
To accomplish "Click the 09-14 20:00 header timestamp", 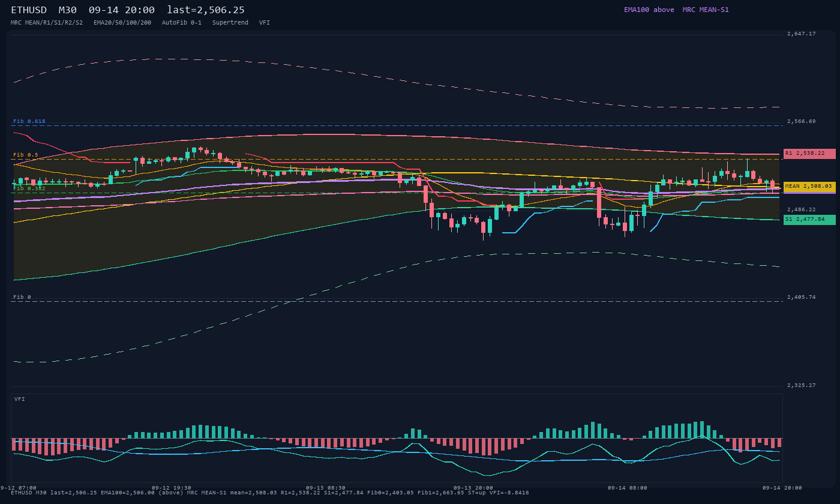I will (122, 10).
